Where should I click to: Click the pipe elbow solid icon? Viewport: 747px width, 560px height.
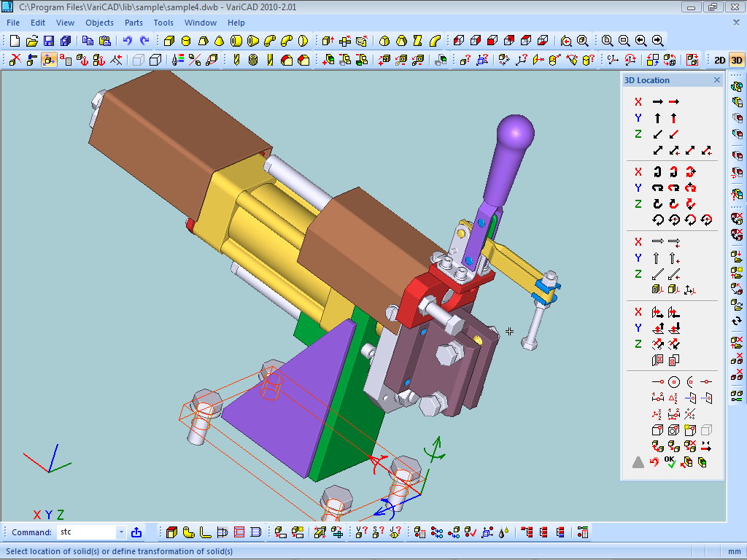(x=268, y=41)
